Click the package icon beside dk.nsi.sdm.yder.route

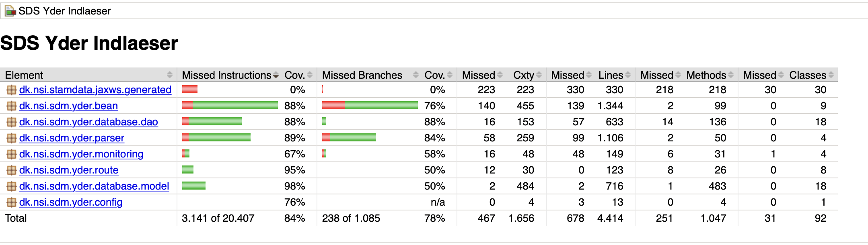coord(11,170)
